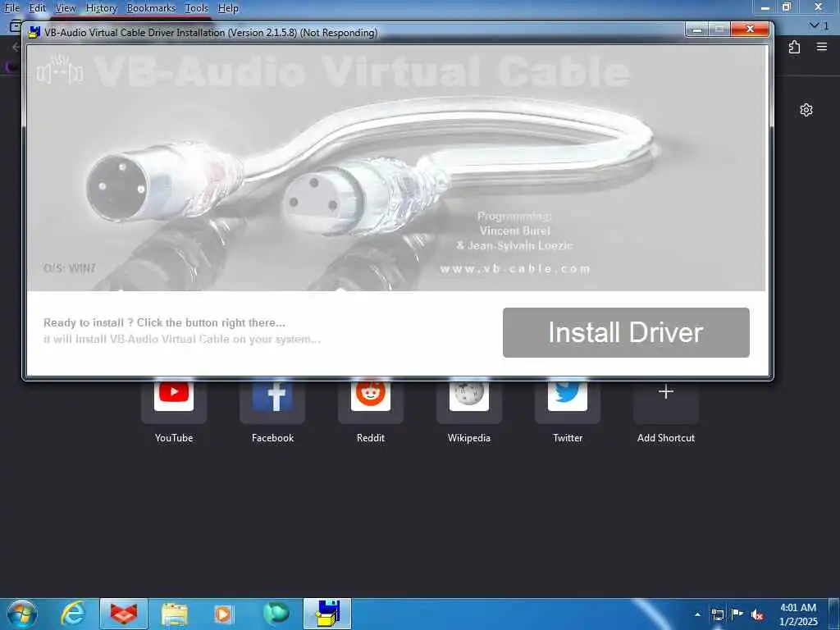Image resolution: width=840 pixels, height=630 pixels.
Task: Open the clock showing 4:01 AM
Action: (x=798, y=614)
